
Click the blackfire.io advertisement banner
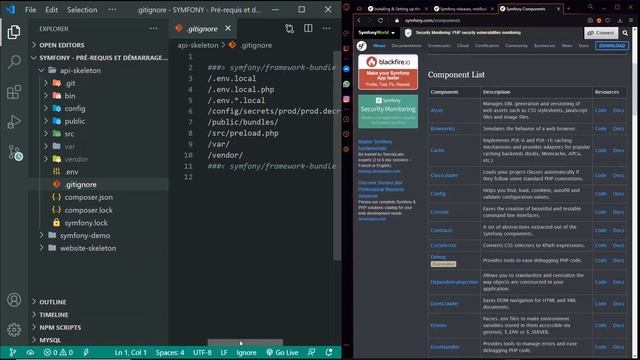[x=388, y=72]
